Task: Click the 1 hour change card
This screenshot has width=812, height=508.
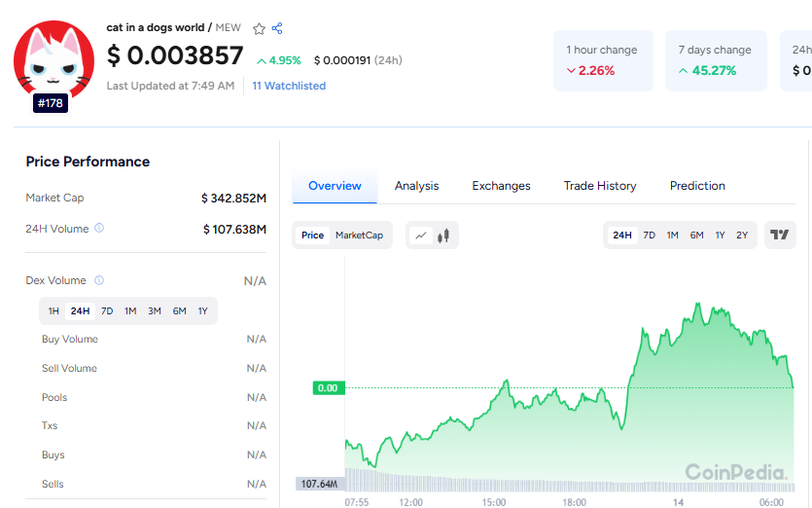Action: coord(603,60)
